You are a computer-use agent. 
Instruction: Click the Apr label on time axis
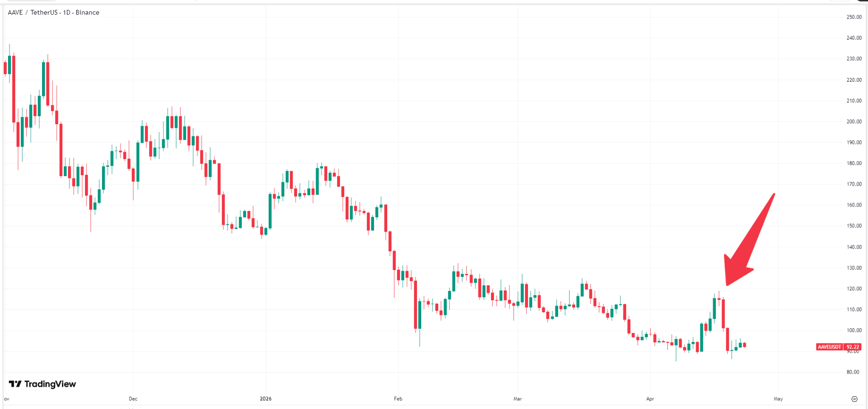pyautogui.click(x=650, y=399)
